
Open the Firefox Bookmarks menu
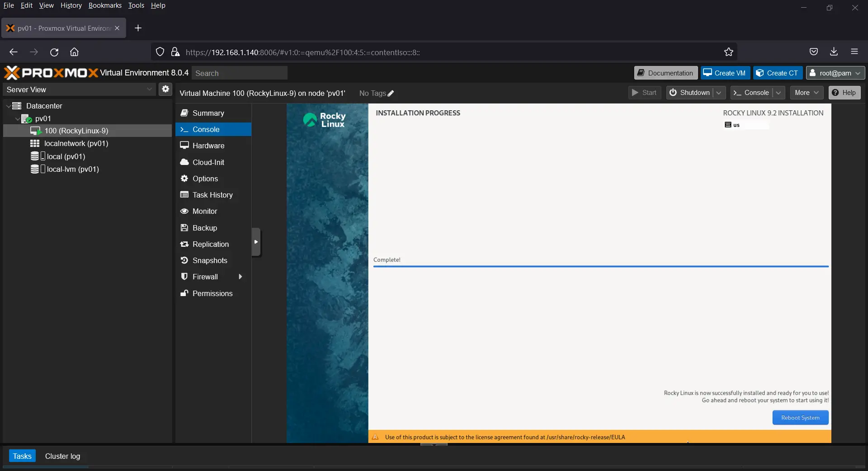click(105, 5)
